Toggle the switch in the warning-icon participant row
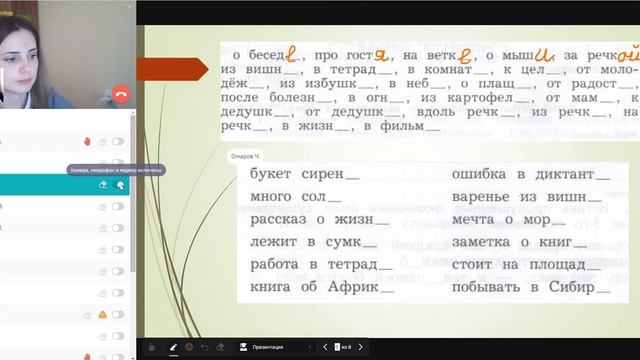This screenshot has height=360, width=640. click(118, 315)
